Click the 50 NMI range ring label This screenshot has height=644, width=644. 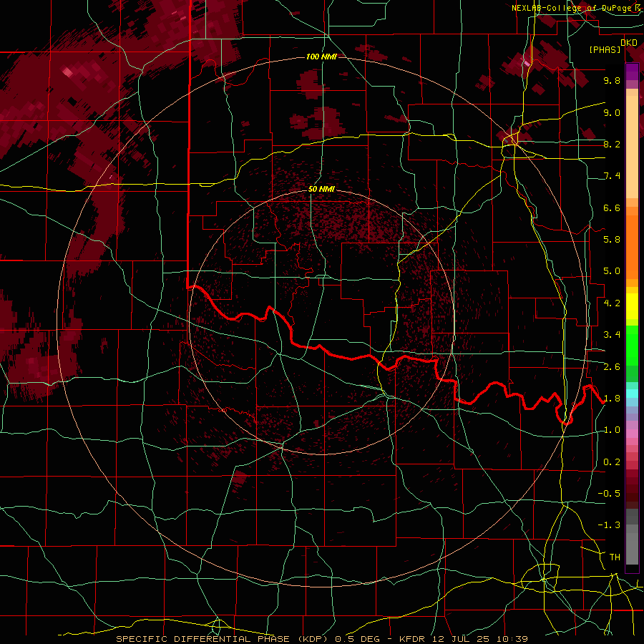click(321, 189)
